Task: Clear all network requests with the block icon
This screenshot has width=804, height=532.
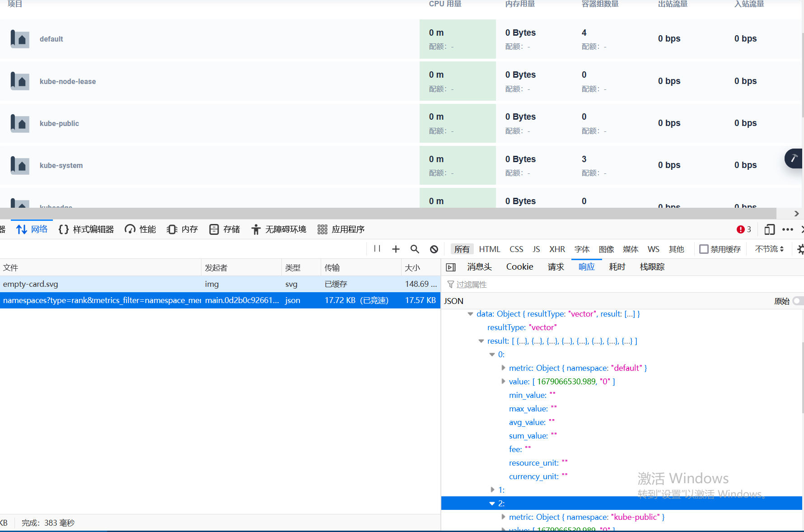Action: (434, 249)
